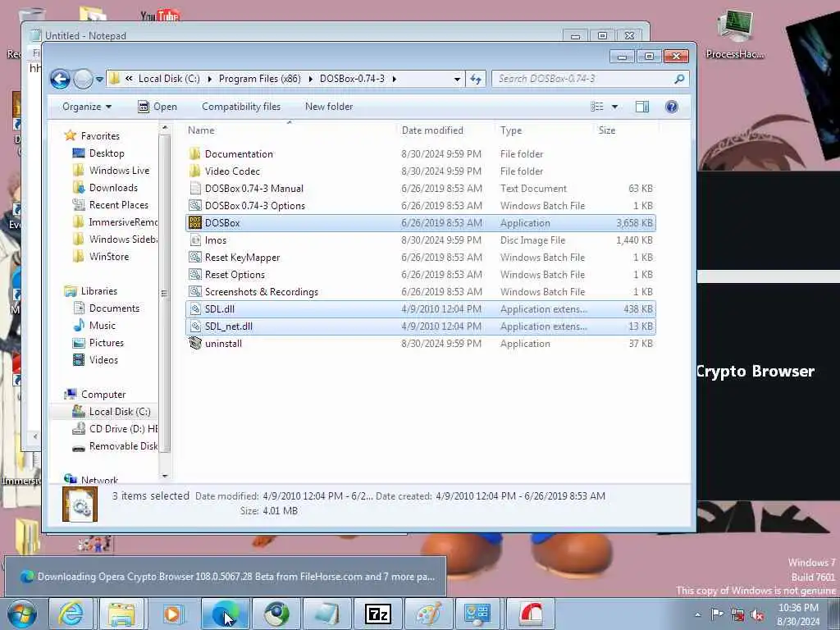The width and height of the screenshot is (840, 630).
Task: Click the Forward navigation arrow in Explorer
Action: [x=83, y=80]
